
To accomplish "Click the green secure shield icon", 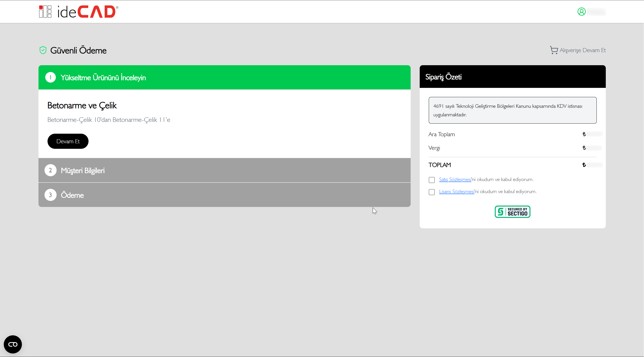I will (43, 50).
